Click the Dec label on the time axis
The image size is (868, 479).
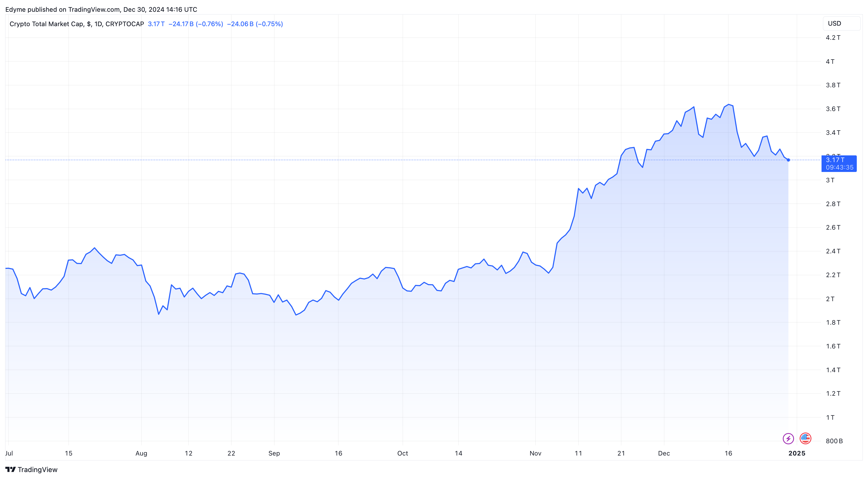click(664, 453)
